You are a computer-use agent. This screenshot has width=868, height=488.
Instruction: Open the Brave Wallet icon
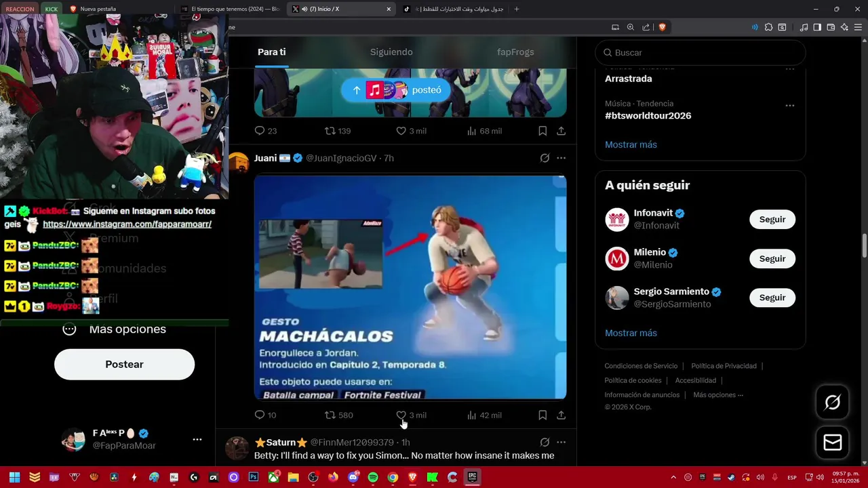[x=831, y=27]
